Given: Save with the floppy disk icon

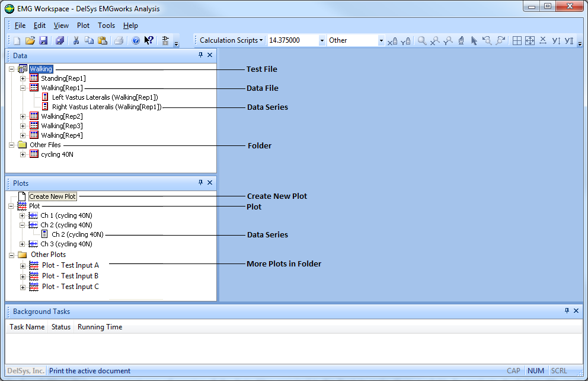Looking at the screenshot, I should (x=43, y=40).
